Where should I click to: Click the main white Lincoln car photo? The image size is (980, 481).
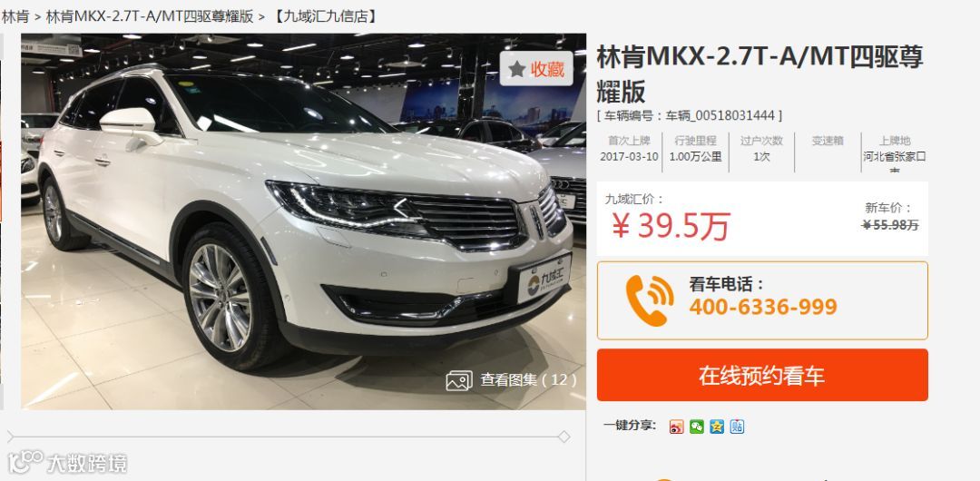pos(304,221)
